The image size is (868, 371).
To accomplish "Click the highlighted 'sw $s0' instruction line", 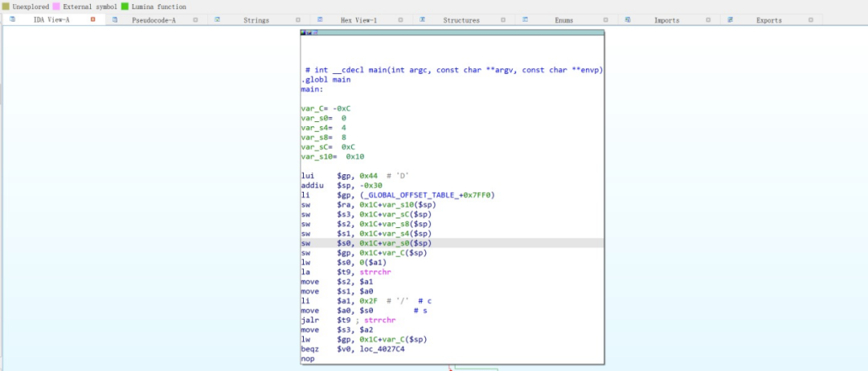I will (x=452, y=243).
